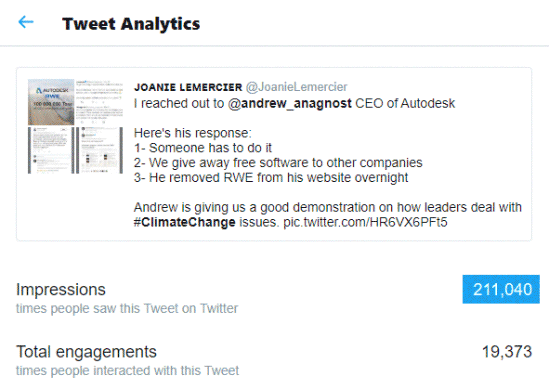
Task: Open the bottom-left tweet screenshot thumbnail
Action: click(51, 150)
